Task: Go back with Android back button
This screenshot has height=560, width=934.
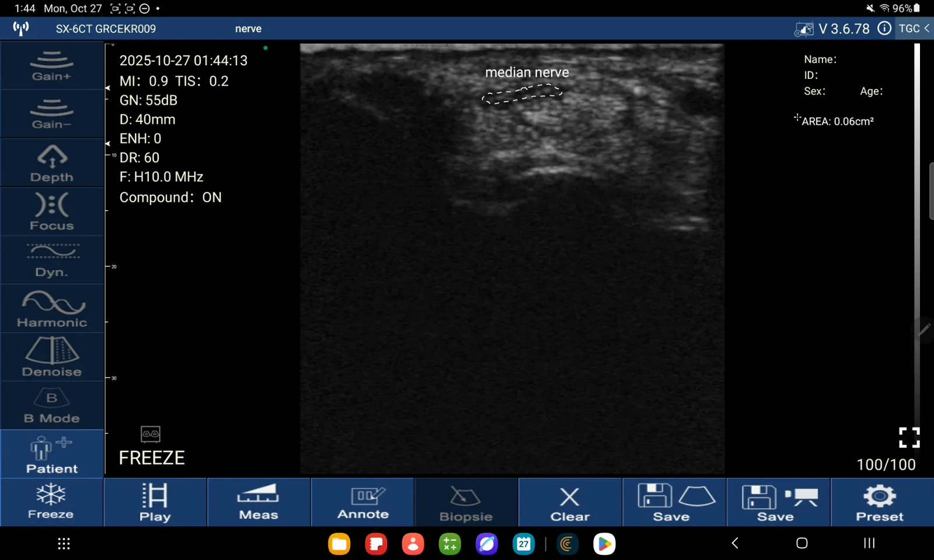Action: coord(735,543)
